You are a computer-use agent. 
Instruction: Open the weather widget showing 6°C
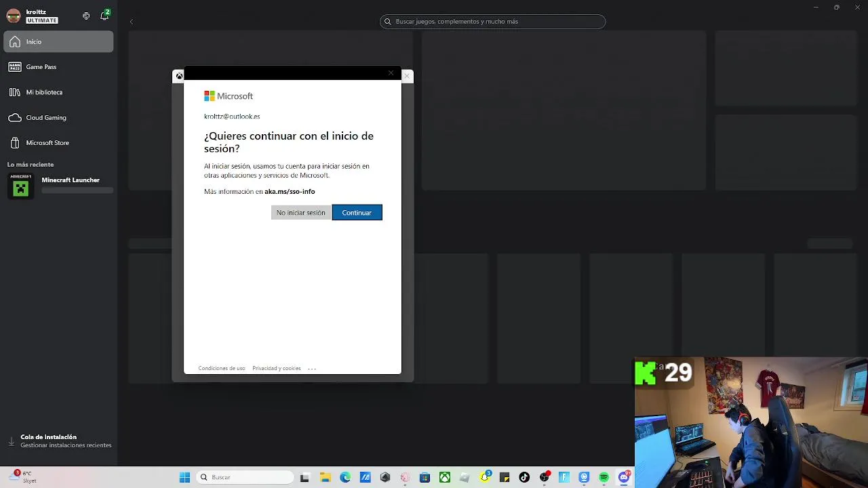(x=22, y=477)
